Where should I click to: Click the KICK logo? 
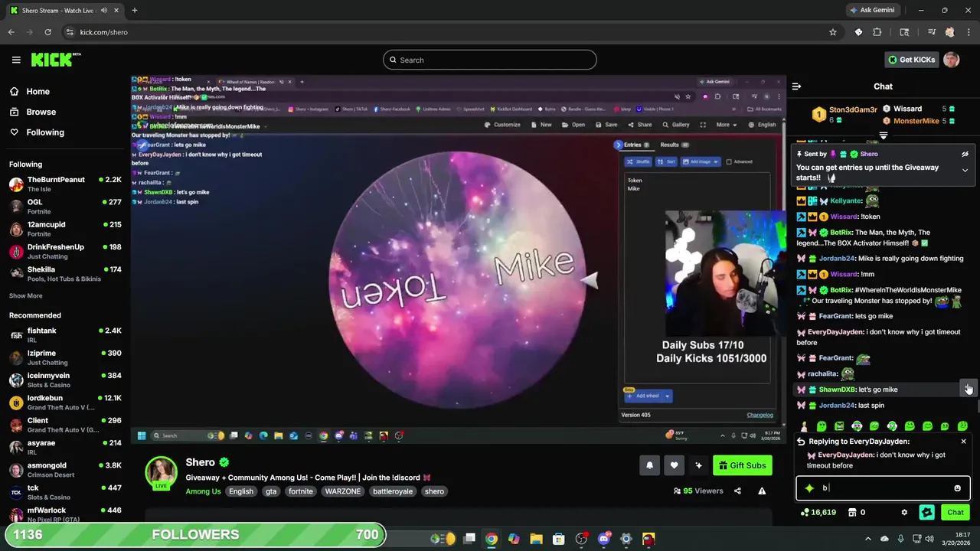(55, 60)
